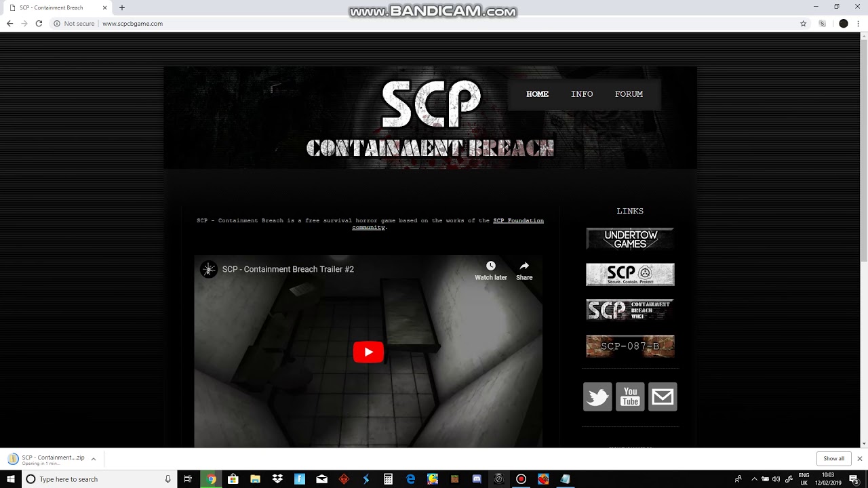
Task: Close the downloads bar
Action: click(x=859, y=459)
